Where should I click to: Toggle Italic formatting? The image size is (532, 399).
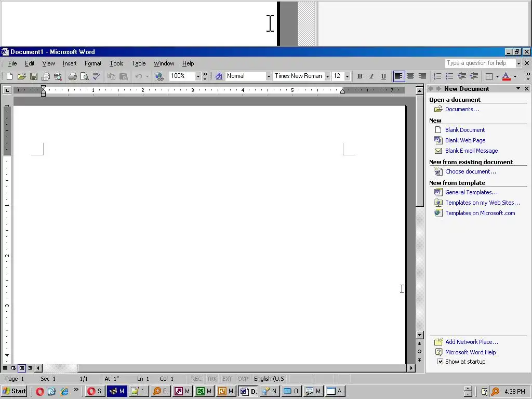371,76
